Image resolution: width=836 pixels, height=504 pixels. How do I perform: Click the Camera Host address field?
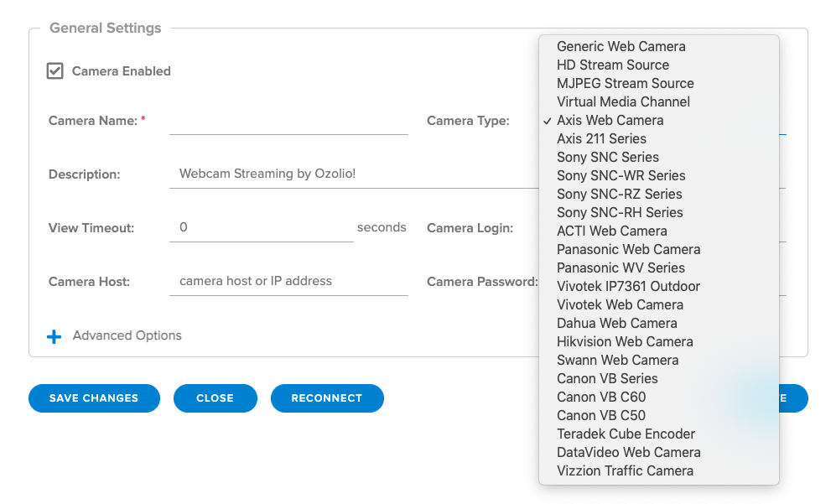point(288,281)
